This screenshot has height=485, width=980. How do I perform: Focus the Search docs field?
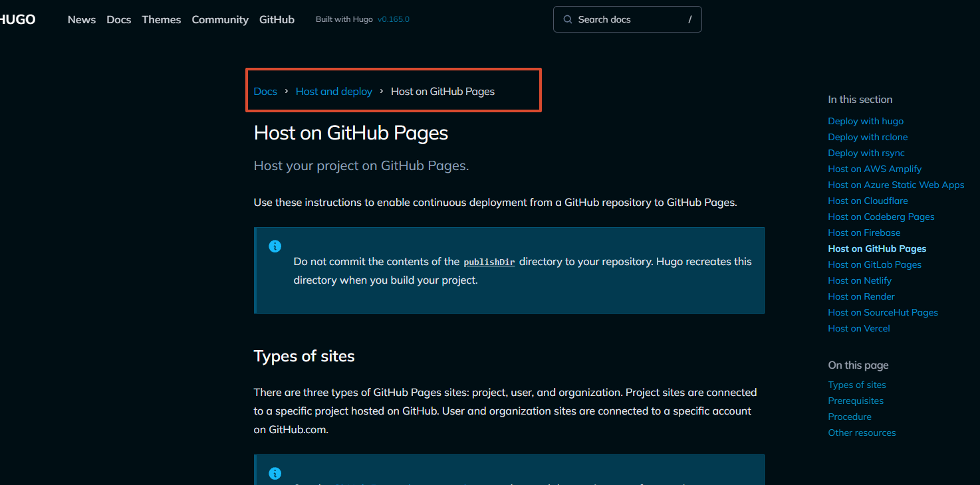628,19
